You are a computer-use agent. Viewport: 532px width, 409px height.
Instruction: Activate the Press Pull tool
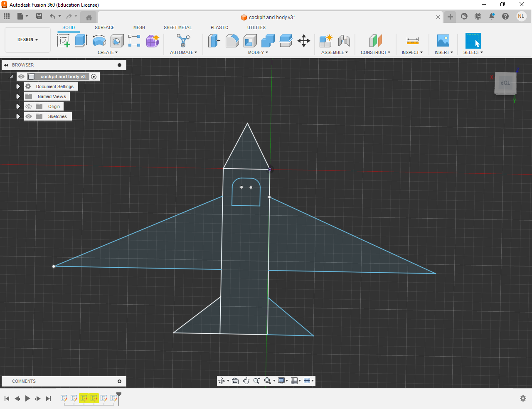pyautogui.click(x=214, y=41)
